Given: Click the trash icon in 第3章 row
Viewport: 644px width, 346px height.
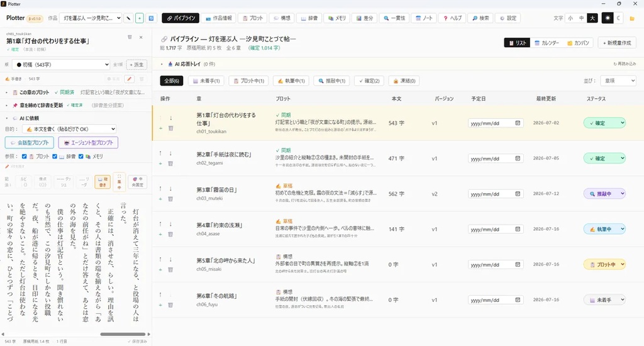Looking at the screenshot, I should [171, 199].
